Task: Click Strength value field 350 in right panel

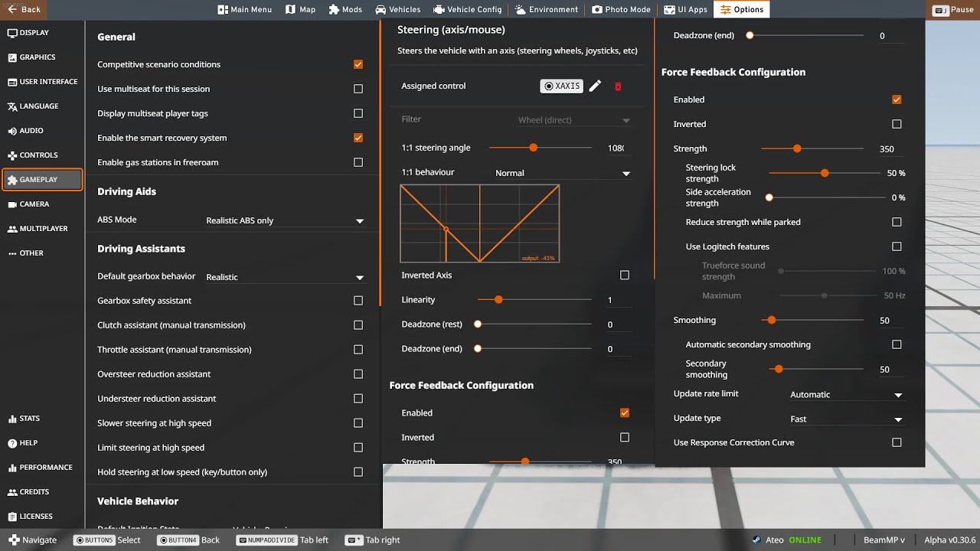Action: (891, 149)
